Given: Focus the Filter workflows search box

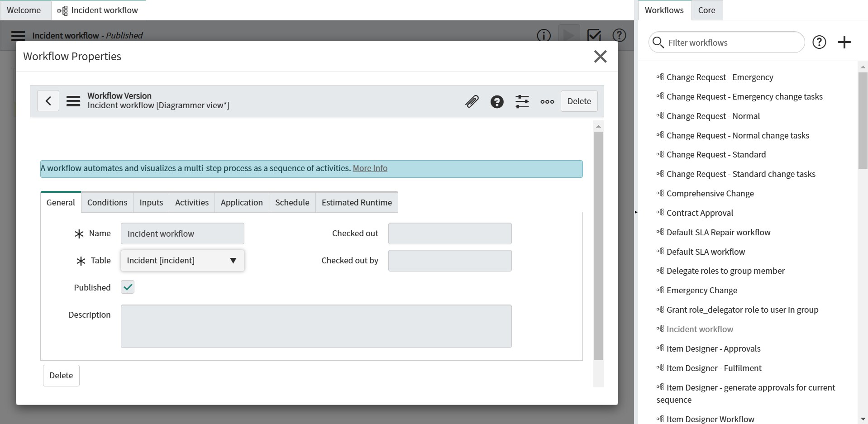Looking at the screenshot, I should [x=727, y=43].
